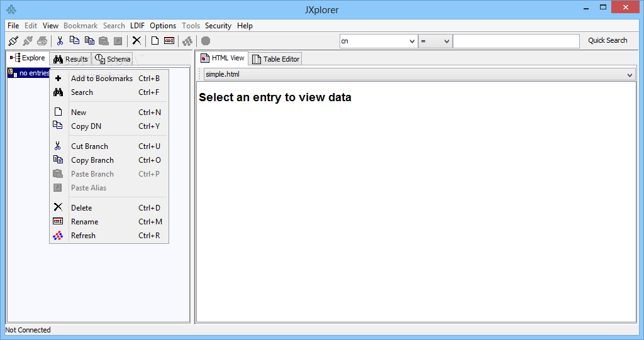Click the Disconnect toolbar icon
644x340 pixels.
[x=28, y=41]
